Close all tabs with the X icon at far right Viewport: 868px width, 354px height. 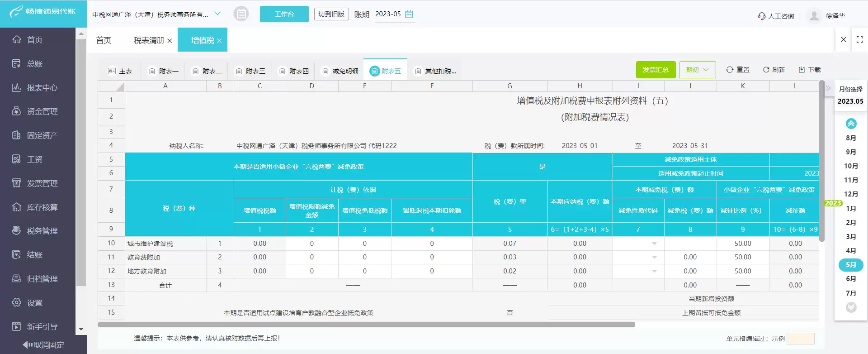pyautogui.click(x=844, y=39)
